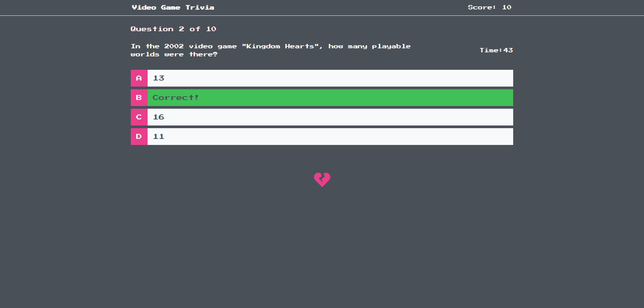
Task: Click the Time:43 countdown timer
Action: coord(496,50)
